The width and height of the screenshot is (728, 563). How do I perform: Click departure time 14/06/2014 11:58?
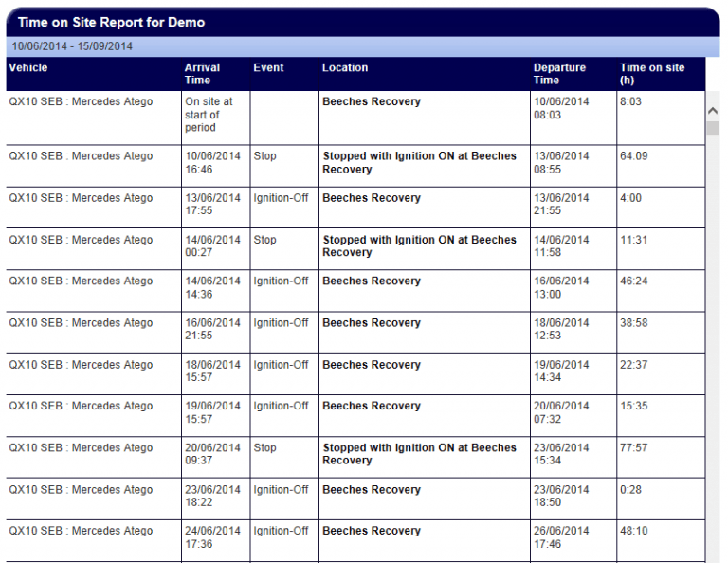click(561, 246)
